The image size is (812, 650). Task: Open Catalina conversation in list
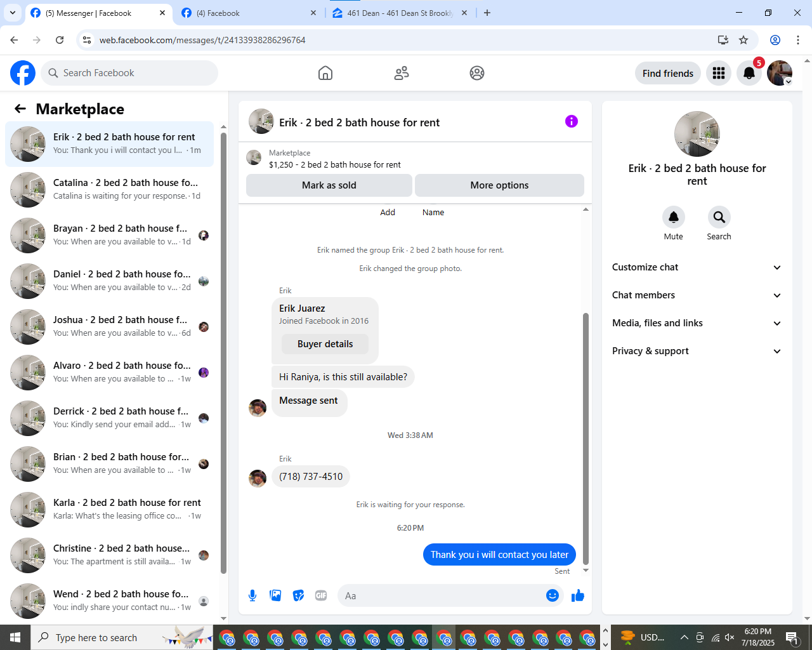[x=109, y=190]
